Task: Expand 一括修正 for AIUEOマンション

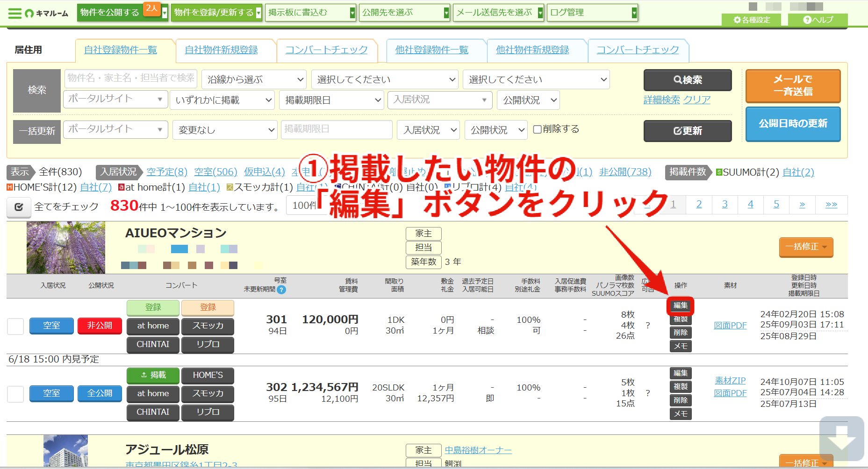Action: click(x=806, y=247)
